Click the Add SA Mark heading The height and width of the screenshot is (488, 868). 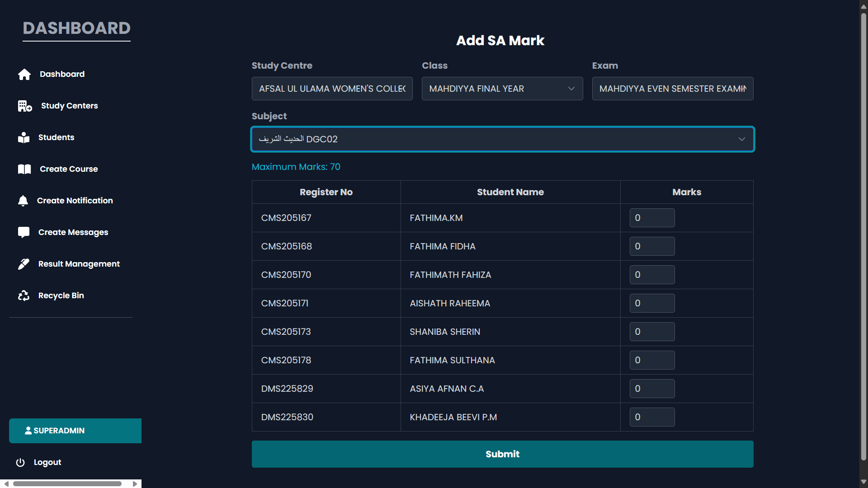500,40
